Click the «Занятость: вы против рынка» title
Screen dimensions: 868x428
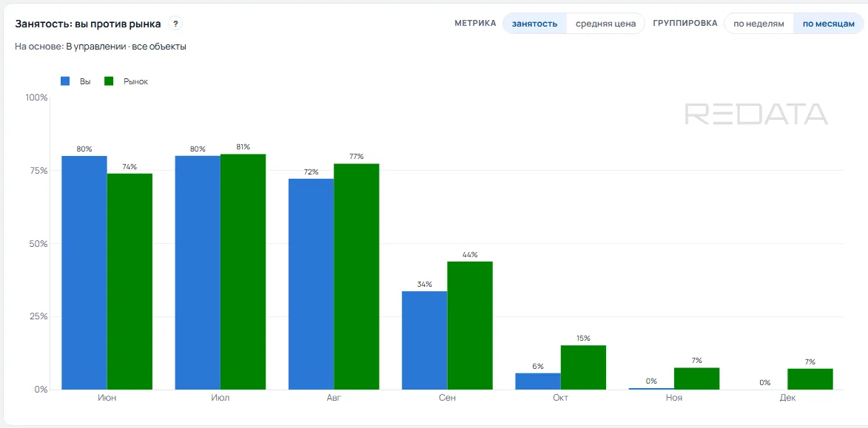[x=88, y=24]
